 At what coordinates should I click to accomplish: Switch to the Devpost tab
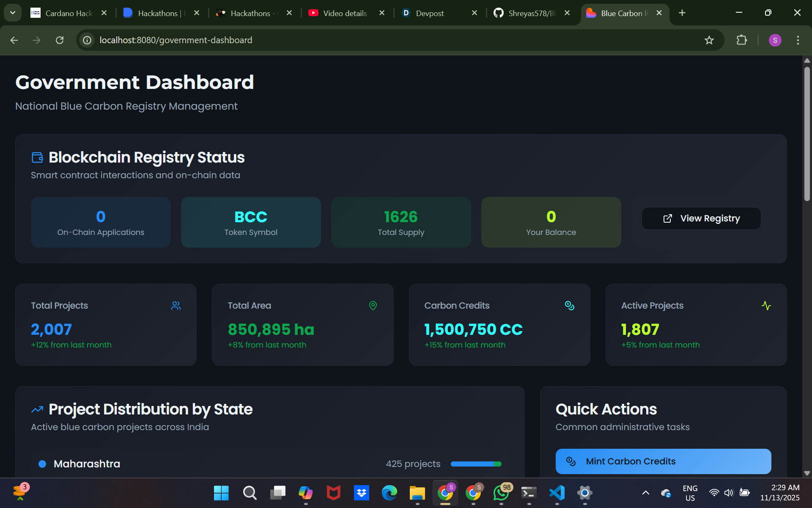click(x=430, y=13)
